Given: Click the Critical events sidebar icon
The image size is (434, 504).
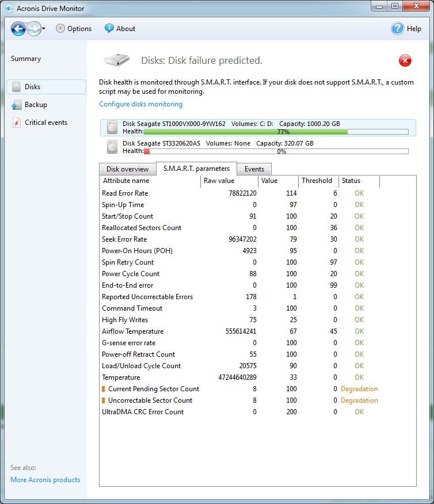Looking at the screenshot, I should 16,123.
